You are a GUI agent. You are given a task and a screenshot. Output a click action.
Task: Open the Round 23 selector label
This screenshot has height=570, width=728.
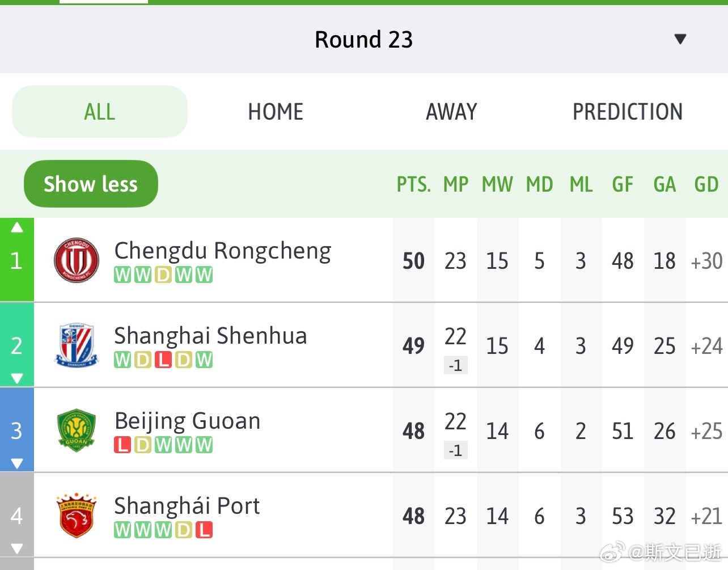[364, 40]
